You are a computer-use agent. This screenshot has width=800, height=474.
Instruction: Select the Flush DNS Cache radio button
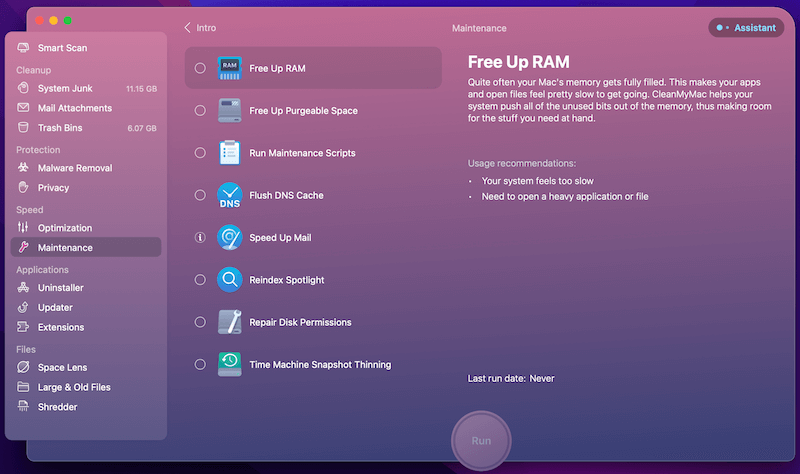point(200,195)
